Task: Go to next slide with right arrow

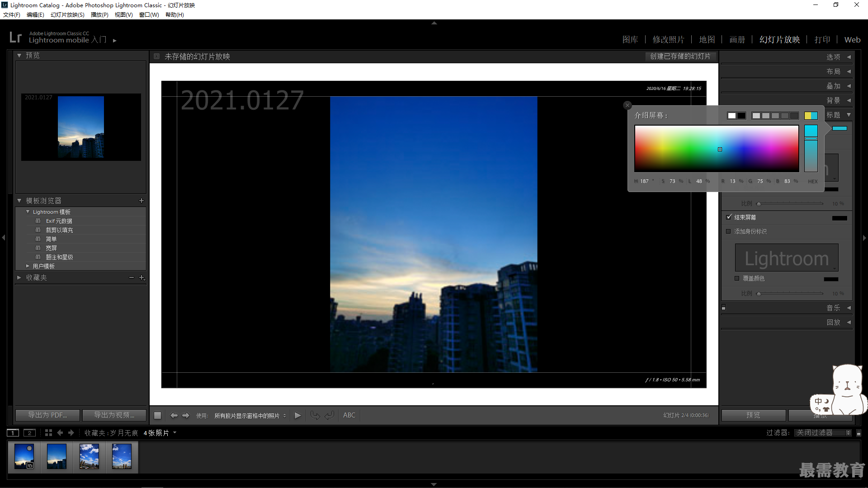Action: pos(186,415)
